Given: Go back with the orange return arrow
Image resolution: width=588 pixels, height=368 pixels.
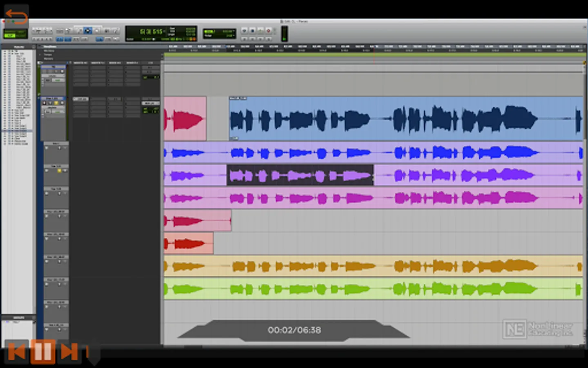Looking at the screenshot, I should [x=16, y=16].
